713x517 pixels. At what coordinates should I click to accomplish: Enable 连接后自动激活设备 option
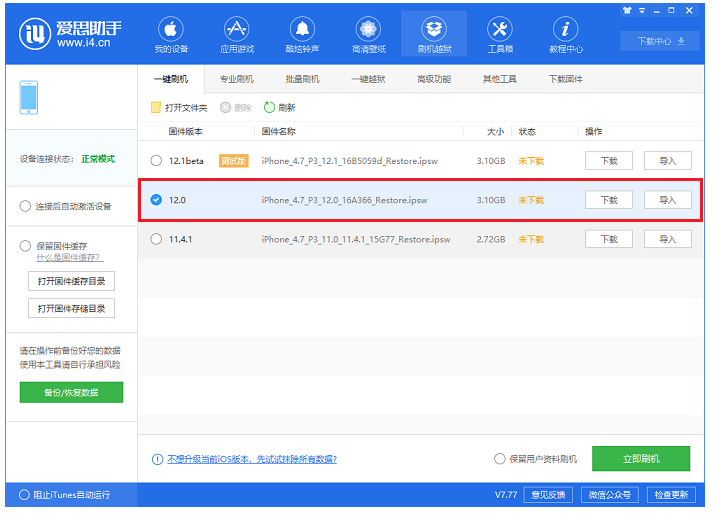pos(26,206)
